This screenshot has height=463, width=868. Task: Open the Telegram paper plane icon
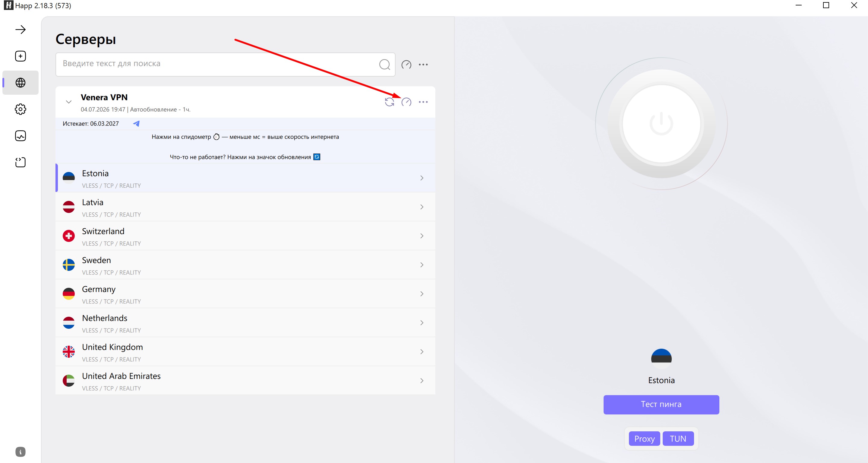pos(136,124)
